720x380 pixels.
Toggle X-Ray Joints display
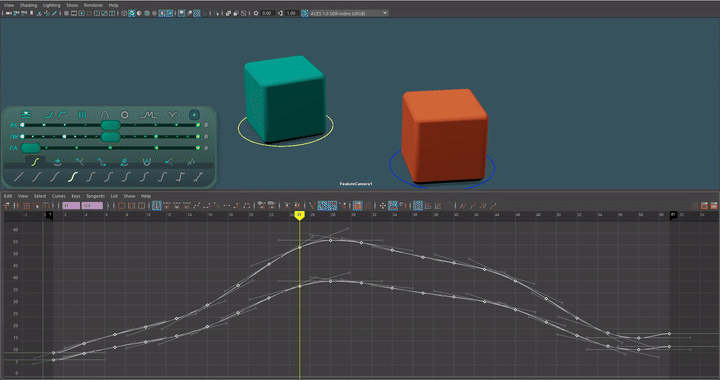243,13
